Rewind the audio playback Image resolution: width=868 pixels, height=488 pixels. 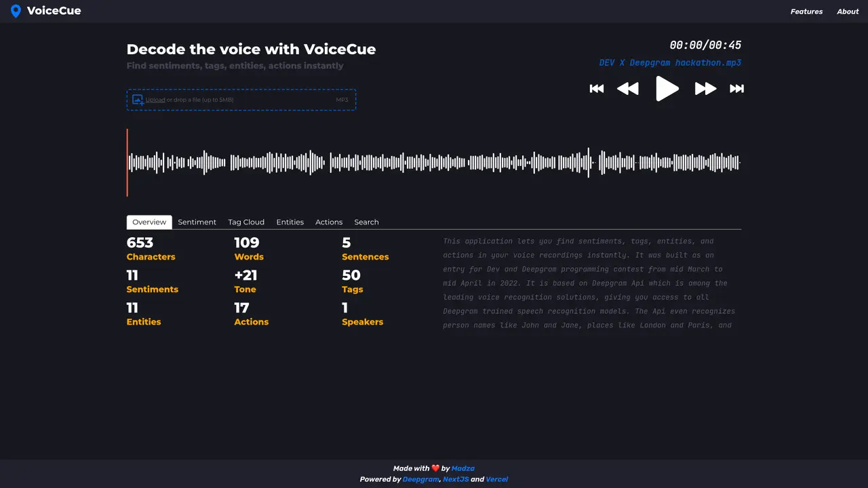click(628, 89)
